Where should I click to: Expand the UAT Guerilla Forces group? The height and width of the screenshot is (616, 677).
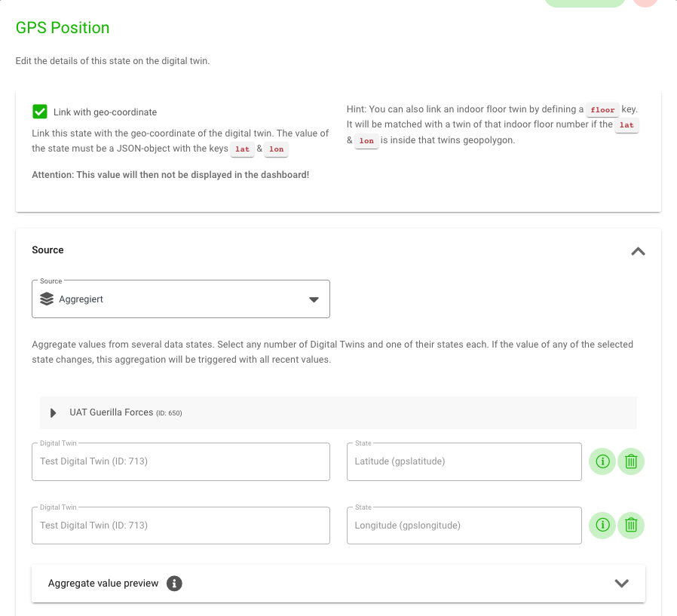[53, 412]
